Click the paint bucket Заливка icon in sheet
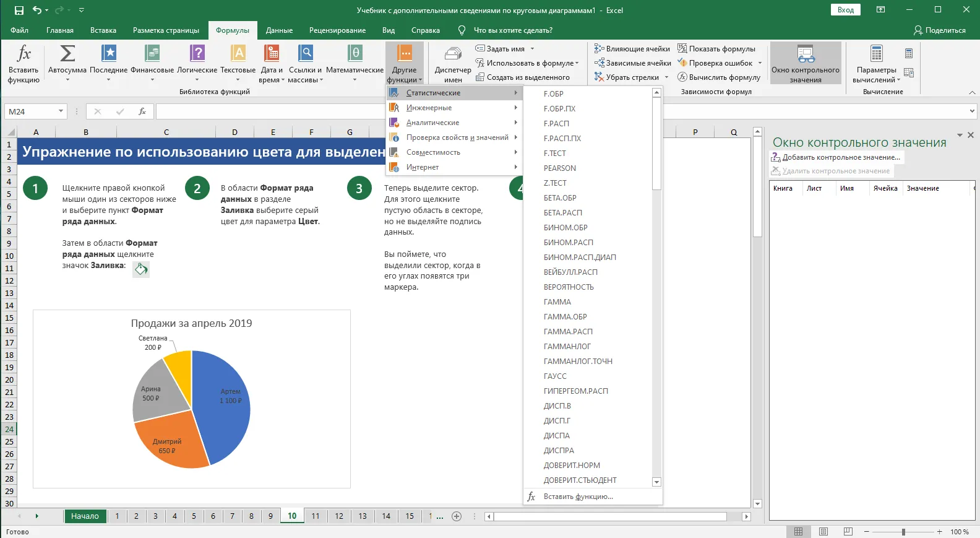 point(141,269)
